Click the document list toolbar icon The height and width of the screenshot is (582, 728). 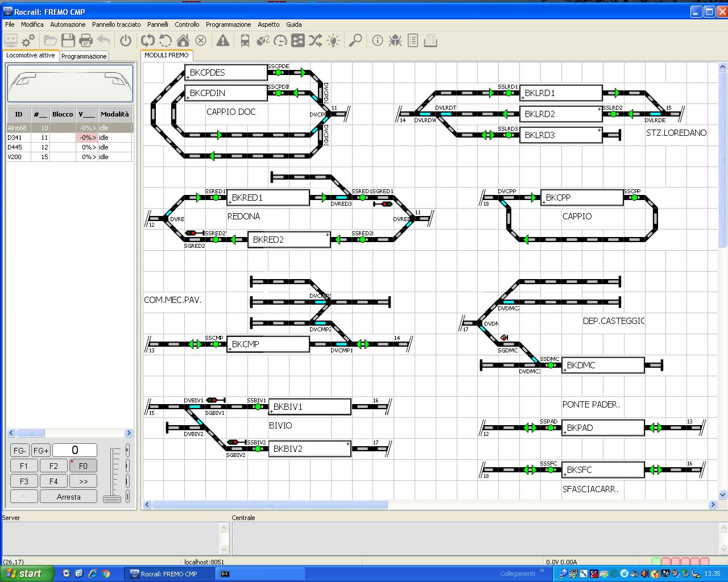(x=413, y=40)
